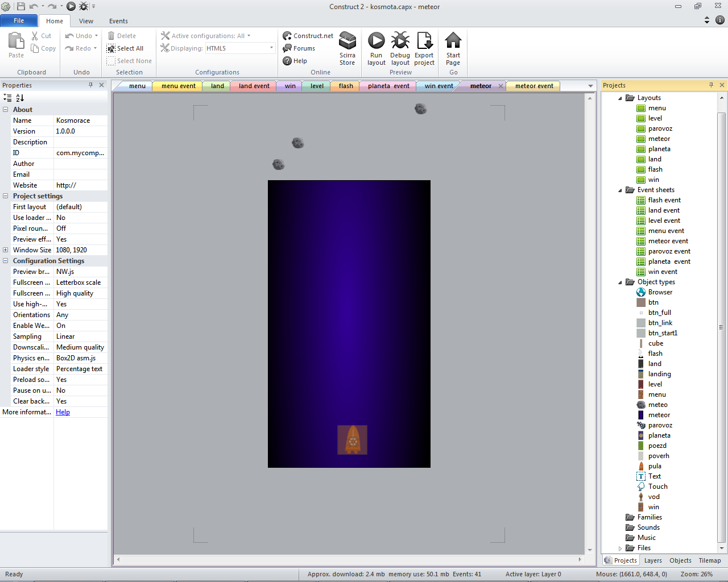Switch to the meteor event tab
This screenshot has width=728, height=582.
(x=533, y=86)
